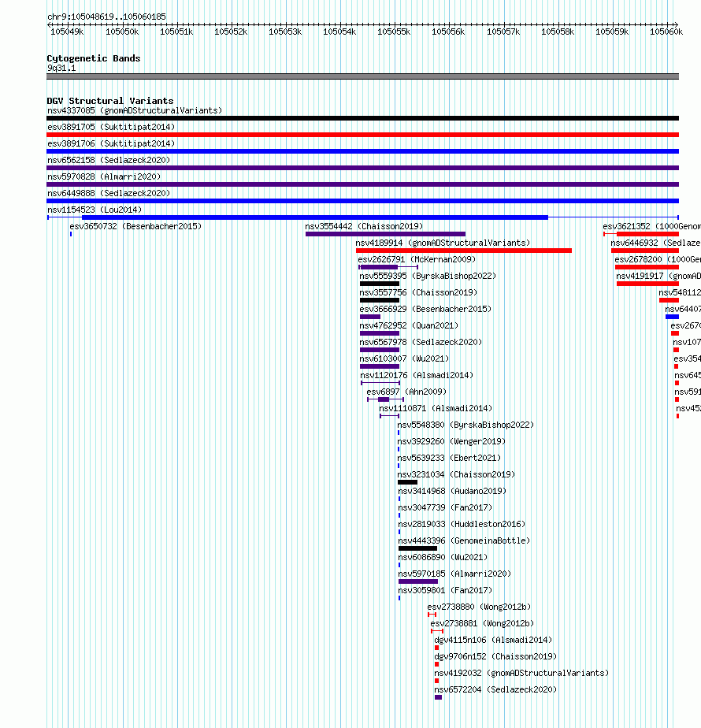Select nsv6562158 Sedlazeck2020 variant label
Image resolution: width=701 pixels, height=728 pixels.
[x=109, y=160]
